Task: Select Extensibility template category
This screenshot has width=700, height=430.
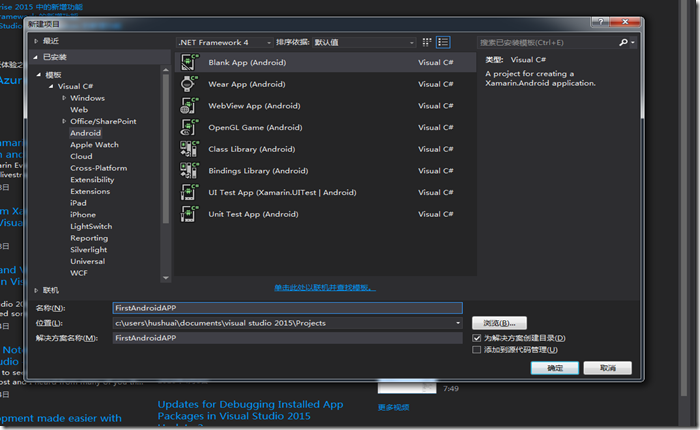Action: tap(92, 180)
